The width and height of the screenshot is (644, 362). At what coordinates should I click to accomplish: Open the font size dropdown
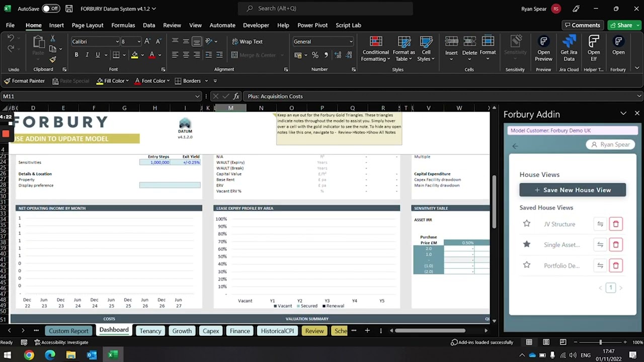point(138,42)
